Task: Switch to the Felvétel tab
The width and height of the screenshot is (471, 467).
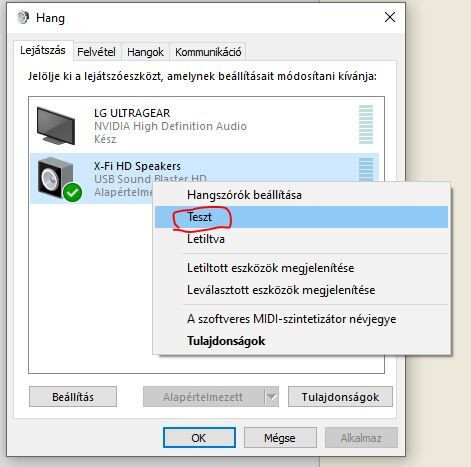Action: [96, 52]
